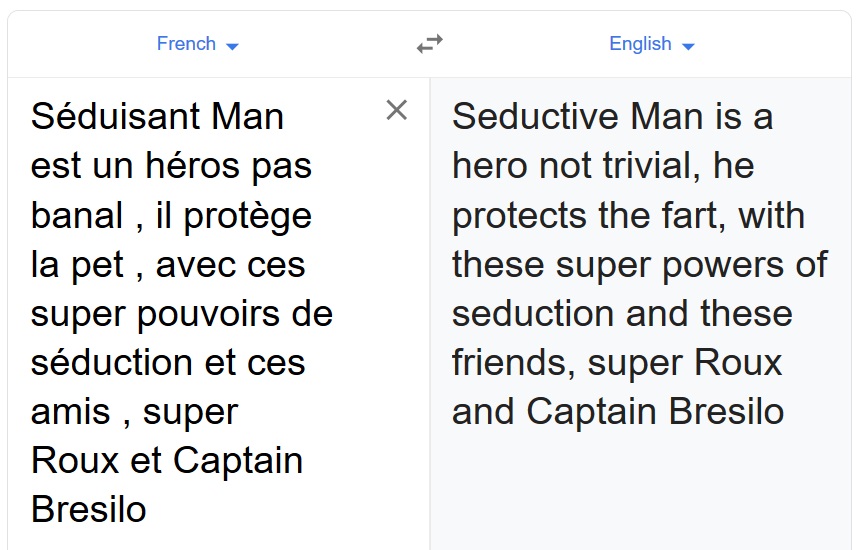Click "Seductive" in the English translation
Image resolution: width=860 pixels, height=550 pixels.
pos(535,117)
